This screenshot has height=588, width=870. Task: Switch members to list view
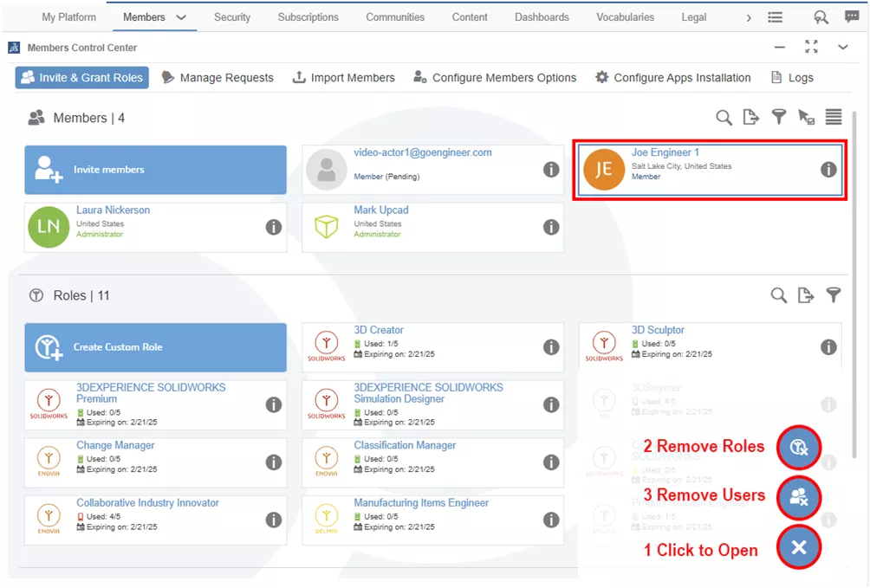click(x=834, y=117)
